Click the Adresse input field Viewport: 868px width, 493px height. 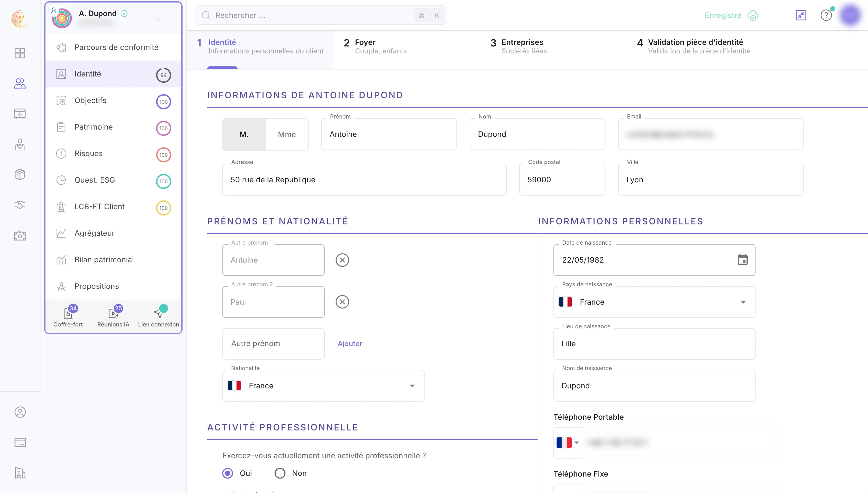coord(364,180)
